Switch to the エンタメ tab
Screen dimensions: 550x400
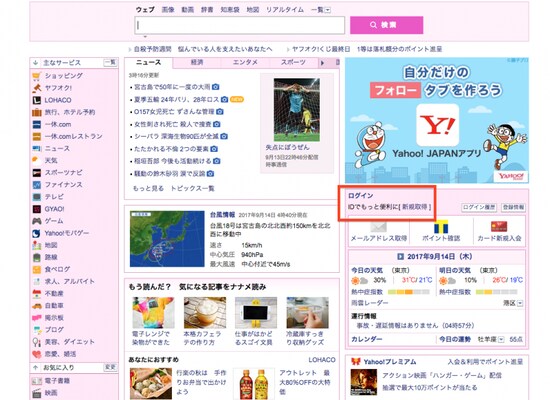coord(245,62)
